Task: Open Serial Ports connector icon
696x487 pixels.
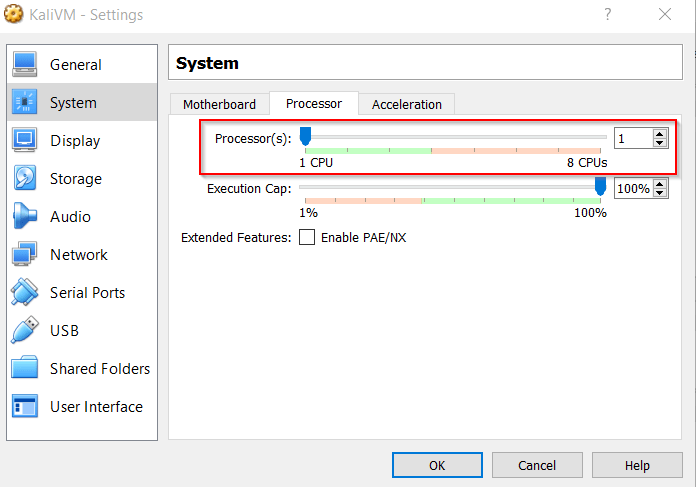Action: point(25,293)
